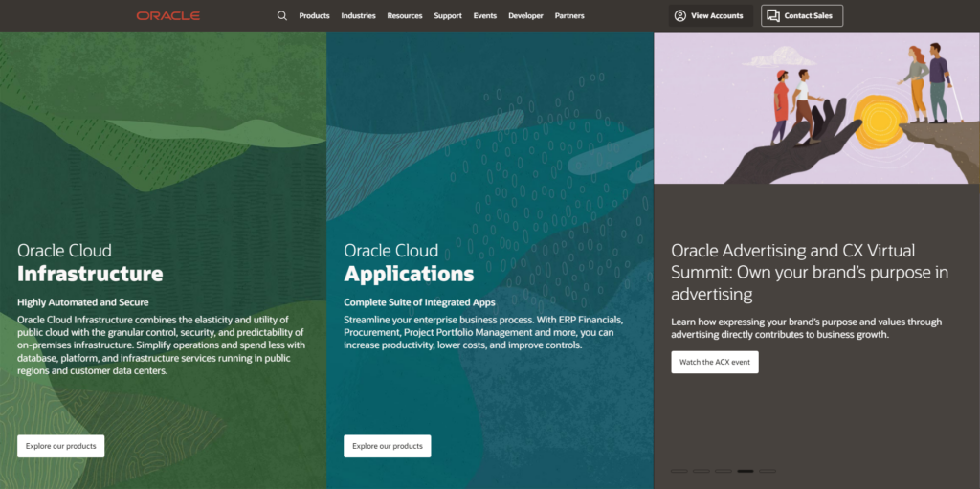Click the Contact Sales button

point(802,15)
